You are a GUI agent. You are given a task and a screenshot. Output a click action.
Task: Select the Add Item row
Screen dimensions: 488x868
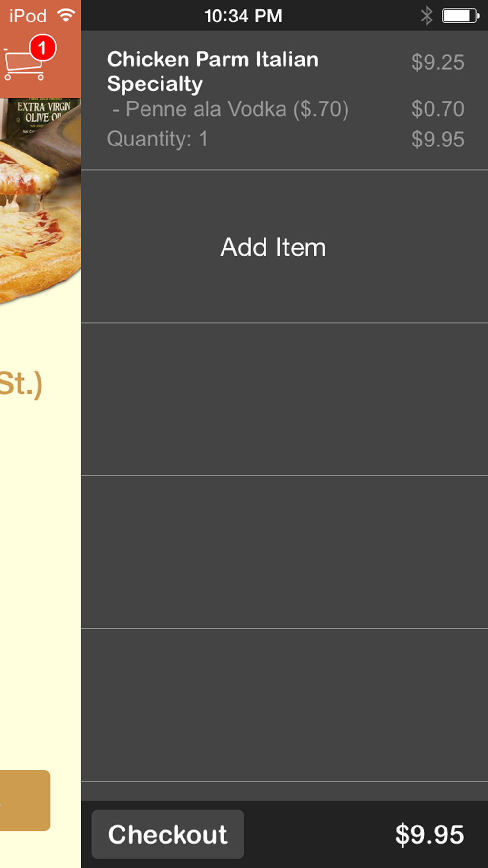(x=285, y=247)
